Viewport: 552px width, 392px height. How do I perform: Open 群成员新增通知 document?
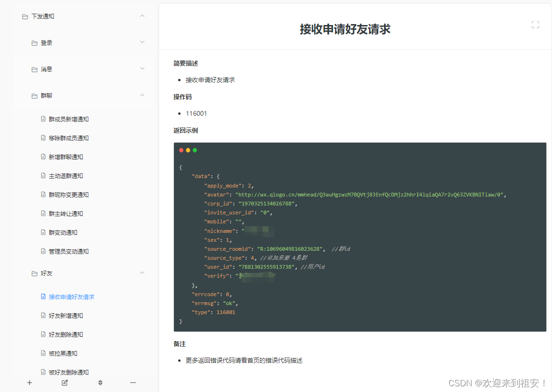point(69,119)
